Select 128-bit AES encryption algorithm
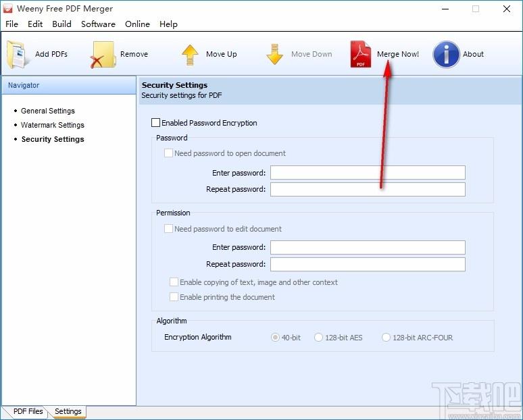 [x=318, y=338]
